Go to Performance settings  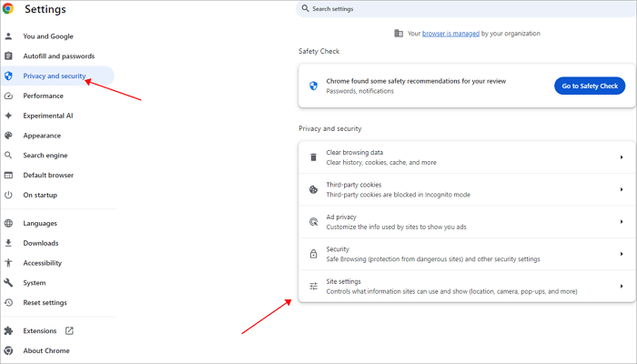(x=43, y=96)
